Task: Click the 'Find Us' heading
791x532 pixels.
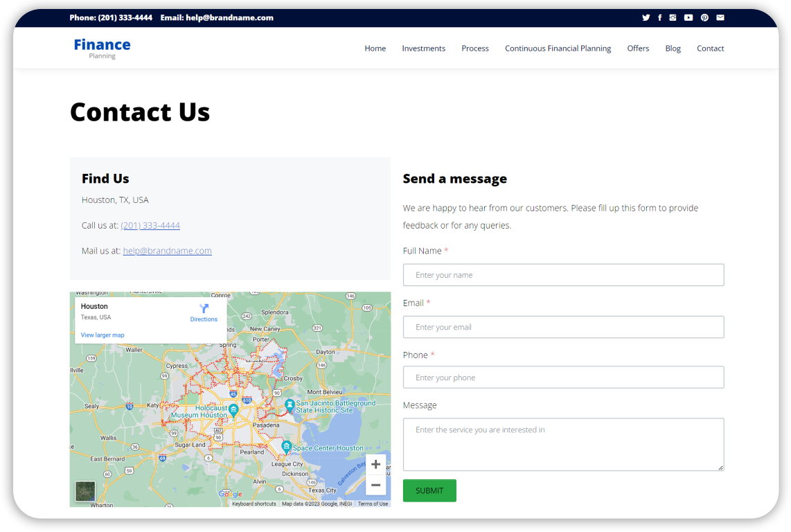Action: [x=105, y=179]
